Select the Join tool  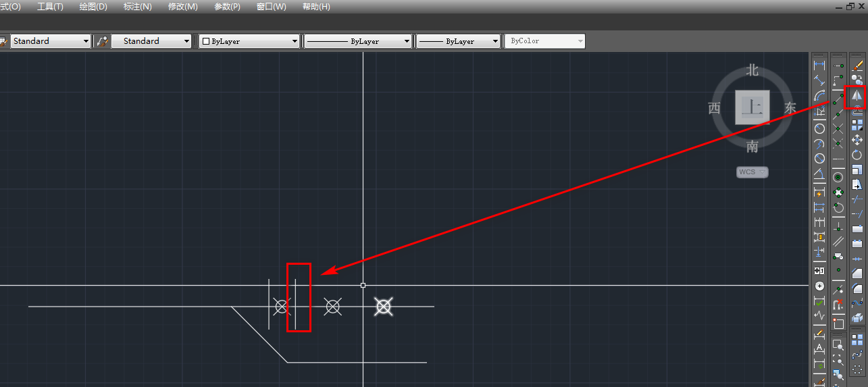click(857, 259)
